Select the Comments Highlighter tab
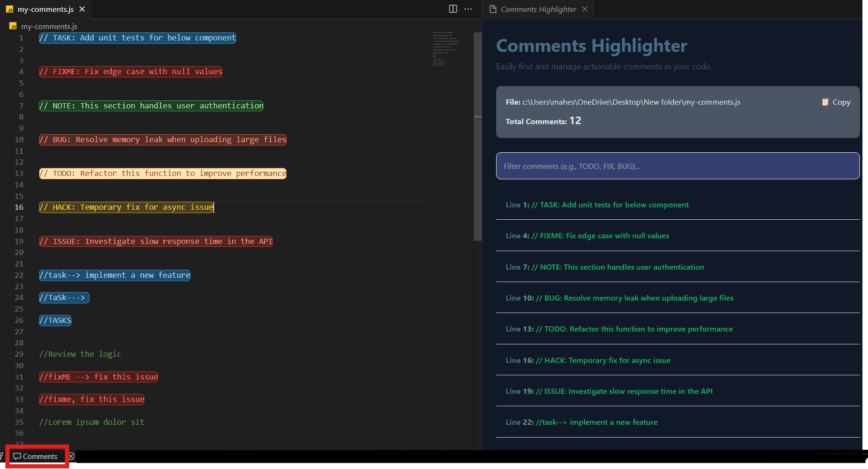 coord(538,9)
